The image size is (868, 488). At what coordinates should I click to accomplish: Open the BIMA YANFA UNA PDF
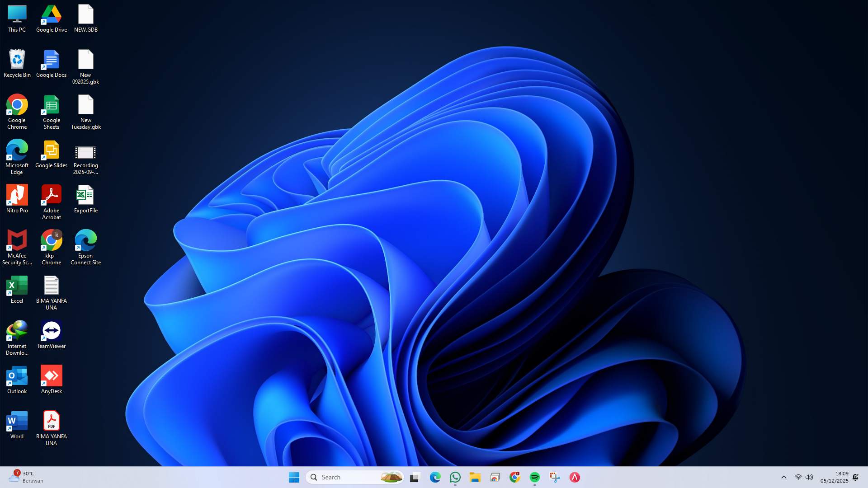coord(51,420)
